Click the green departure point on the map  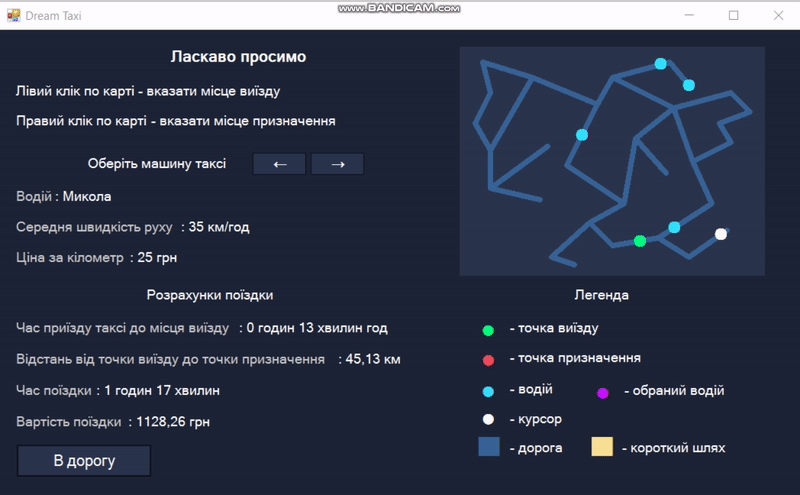click(640, 241)
